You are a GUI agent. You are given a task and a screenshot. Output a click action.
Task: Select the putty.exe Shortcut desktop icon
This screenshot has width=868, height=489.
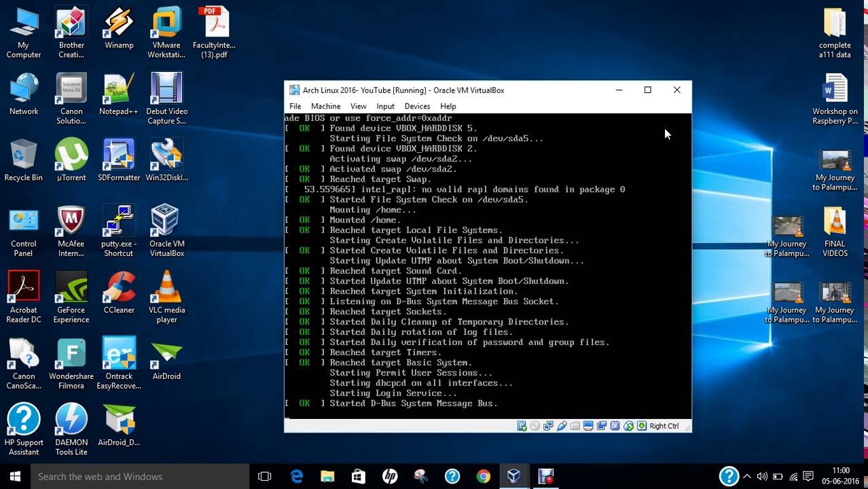point(119,232)
